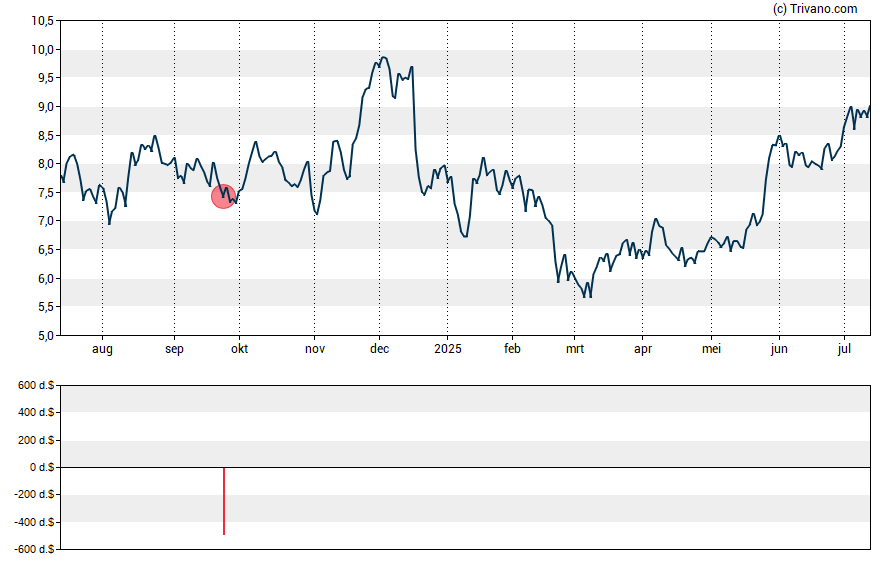Select the 'mrt' month label

coord(575,349)
